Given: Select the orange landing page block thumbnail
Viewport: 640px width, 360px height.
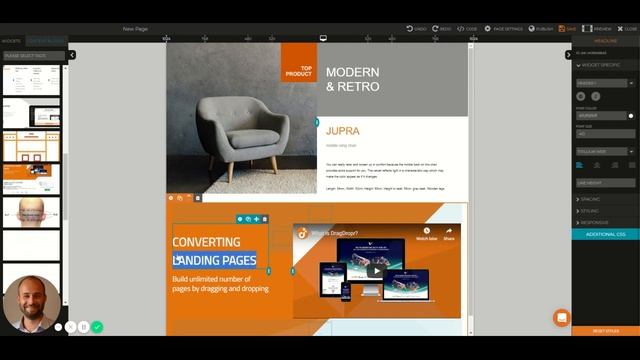Looking at the screenshot, I should (x=31, y=179).
